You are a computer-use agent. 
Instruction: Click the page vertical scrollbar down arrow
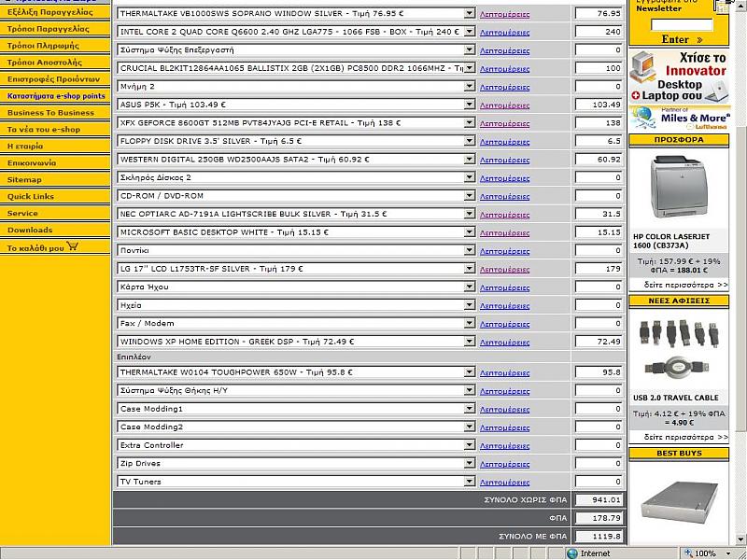pyautogui.click(x=741, y=539)
